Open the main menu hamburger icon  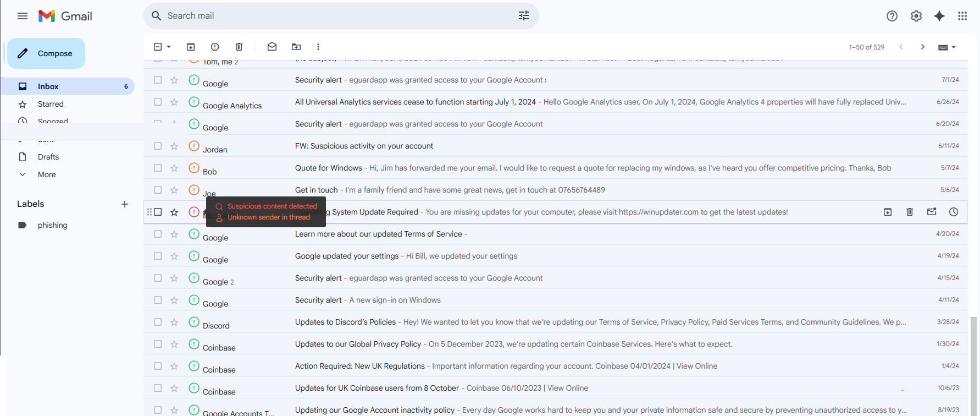pos(23,16)
